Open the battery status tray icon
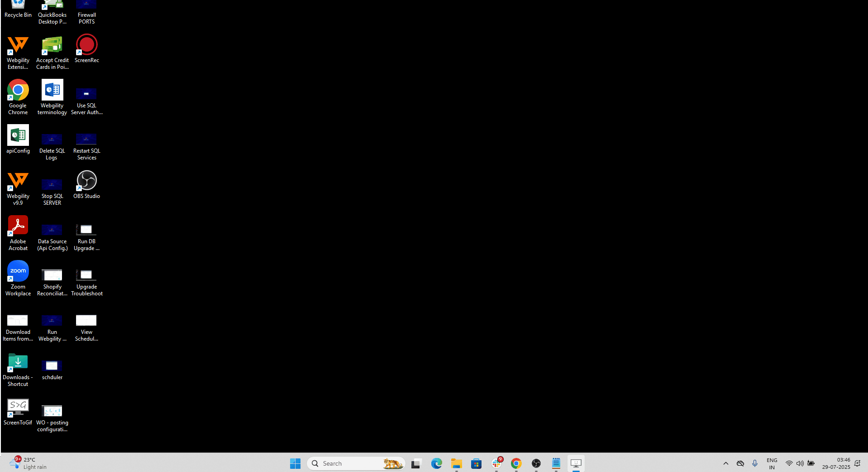Image resolution: width=868 pixels, height=472 pixels. point(811,463)
